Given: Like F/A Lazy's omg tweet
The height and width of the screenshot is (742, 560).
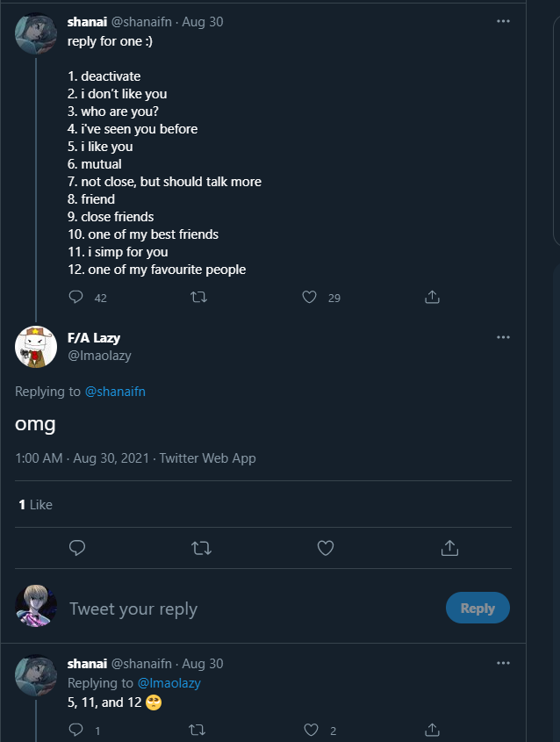Looking at the screenshot, I should point(326,548).
